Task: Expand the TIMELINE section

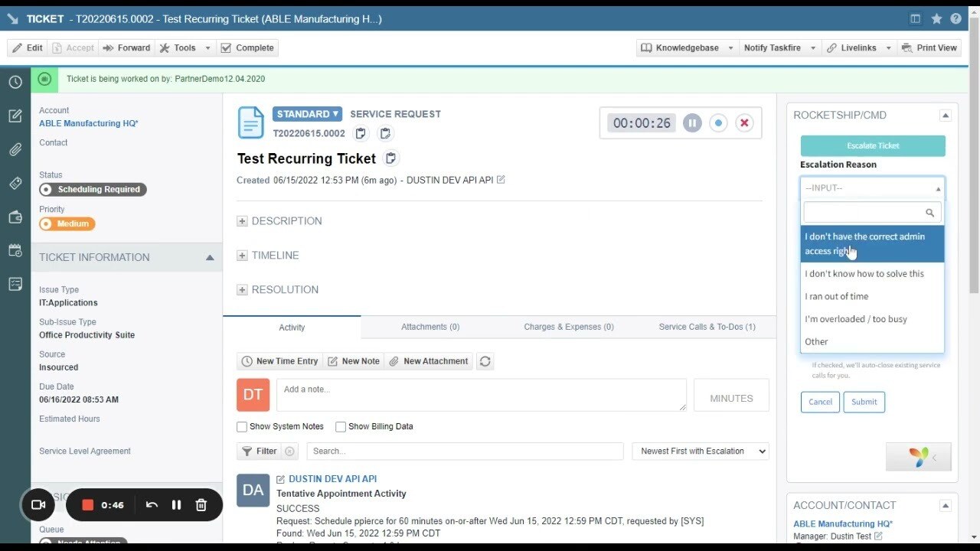Action: (x=242, y=256)
